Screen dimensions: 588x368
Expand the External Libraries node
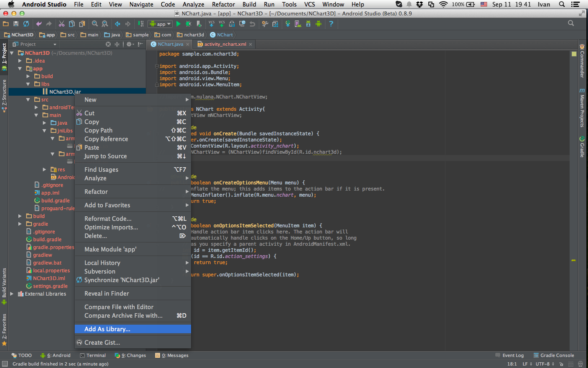[12, 294]
